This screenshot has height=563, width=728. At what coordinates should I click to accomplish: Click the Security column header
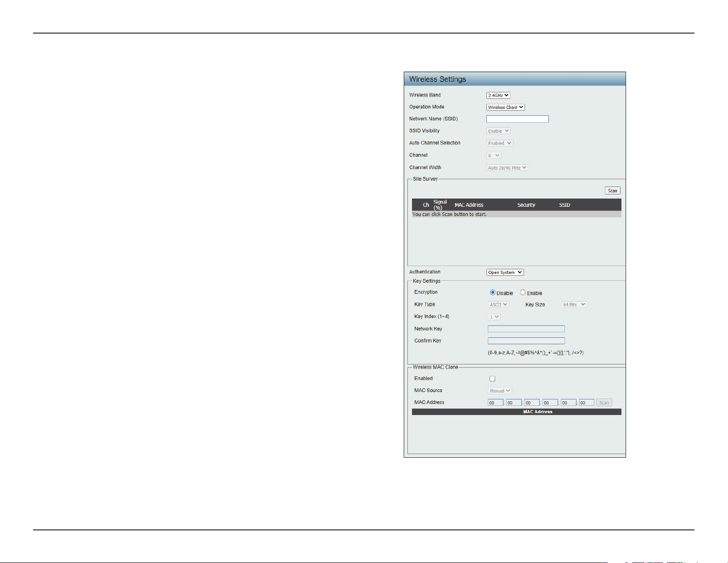[526, 205]
